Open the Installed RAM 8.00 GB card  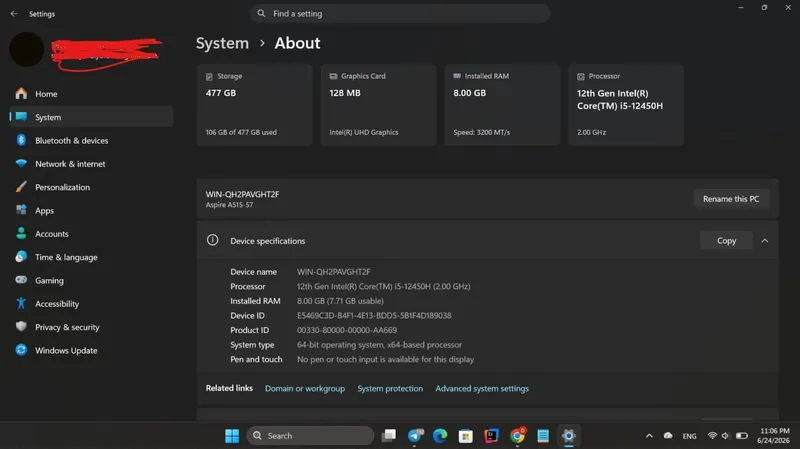503,105
